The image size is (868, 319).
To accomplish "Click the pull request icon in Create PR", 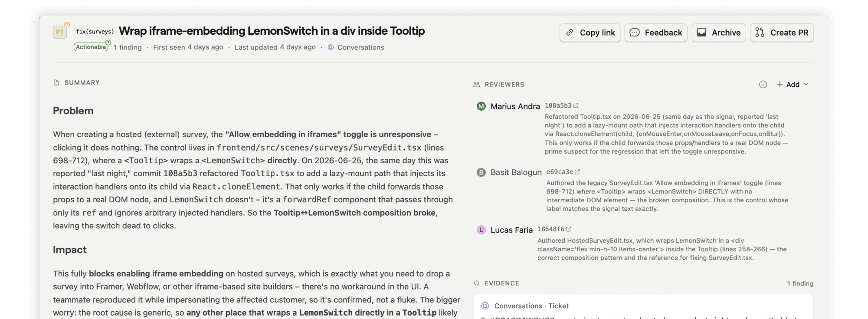I will click(760, 33).
